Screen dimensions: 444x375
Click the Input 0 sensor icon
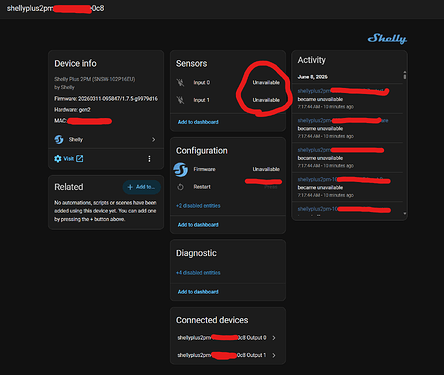[x=180, y=82]
